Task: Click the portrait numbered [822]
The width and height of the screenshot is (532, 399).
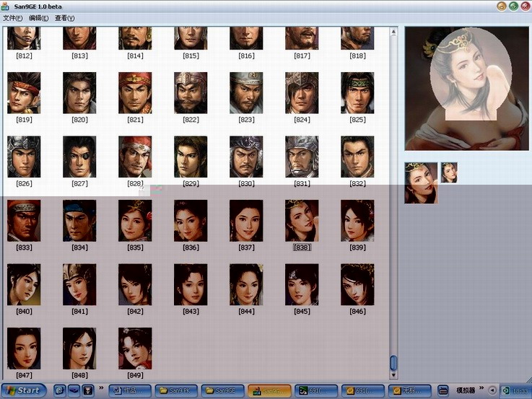Action: 191,93
